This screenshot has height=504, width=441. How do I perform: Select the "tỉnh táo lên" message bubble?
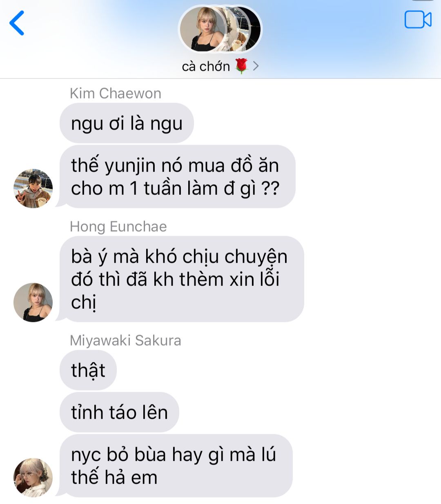119,412
